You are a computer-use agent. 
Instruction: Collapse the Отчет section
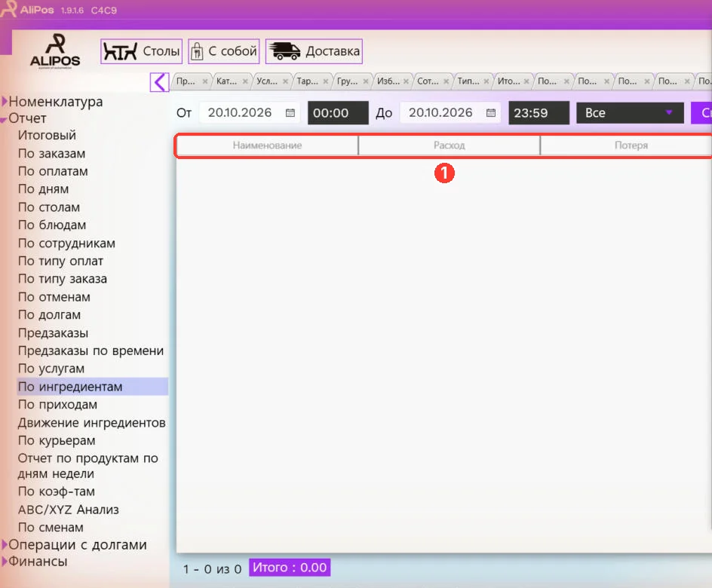click(x=4, y=119)
